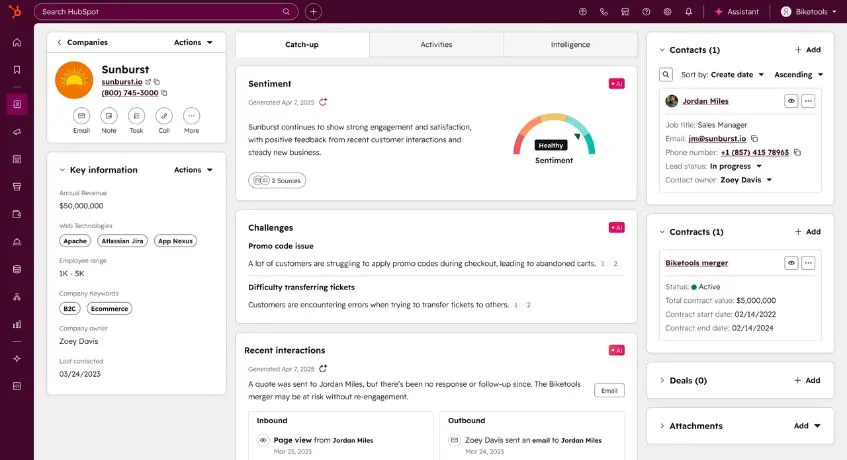Open the Assistant button
Screen dimensions: 847x460
736,12
